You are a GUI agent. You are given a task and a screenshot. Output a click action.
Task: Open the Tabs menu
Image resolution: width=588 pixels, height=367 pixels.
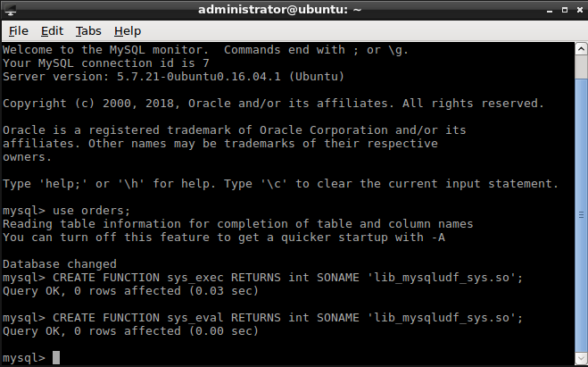pos(88,30)
